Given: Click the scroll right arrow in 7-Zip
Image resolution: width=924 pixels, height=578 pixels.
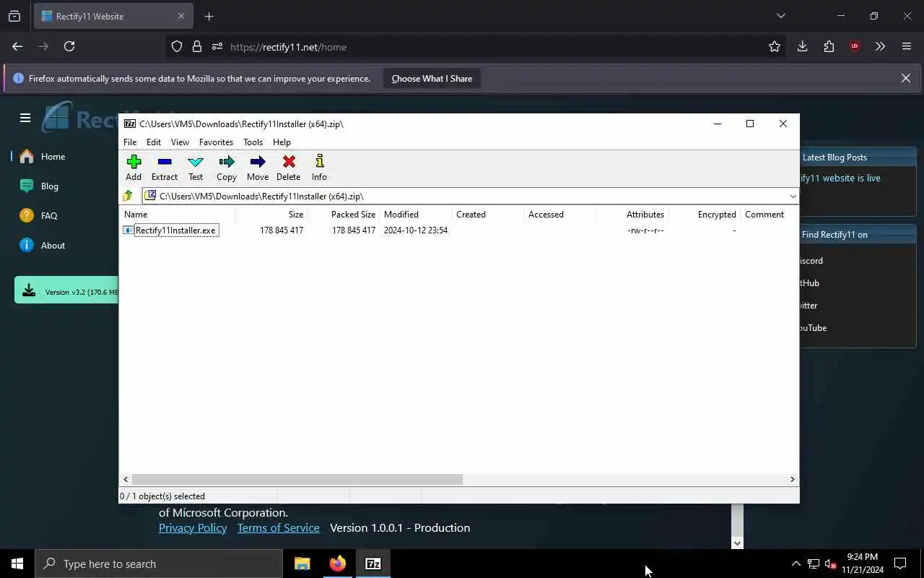Looking at the screenshot, I should tap(792, 479).
